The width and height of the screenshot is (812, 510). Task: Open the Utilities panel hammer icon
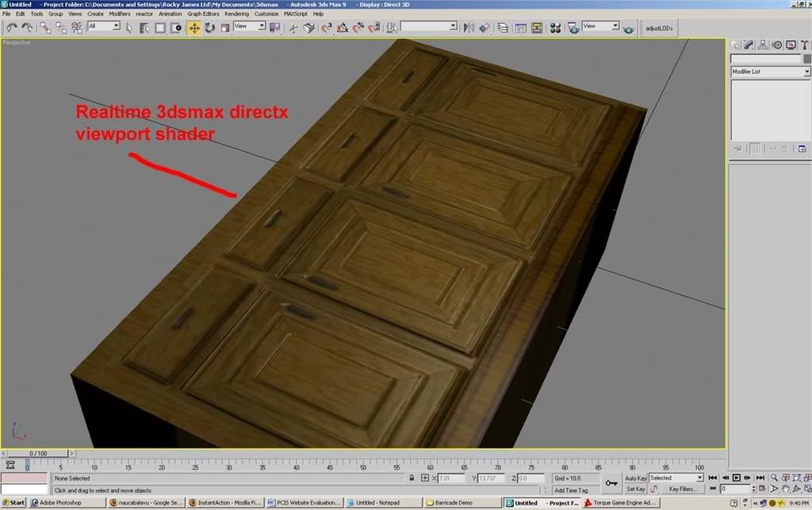point(803,45)
